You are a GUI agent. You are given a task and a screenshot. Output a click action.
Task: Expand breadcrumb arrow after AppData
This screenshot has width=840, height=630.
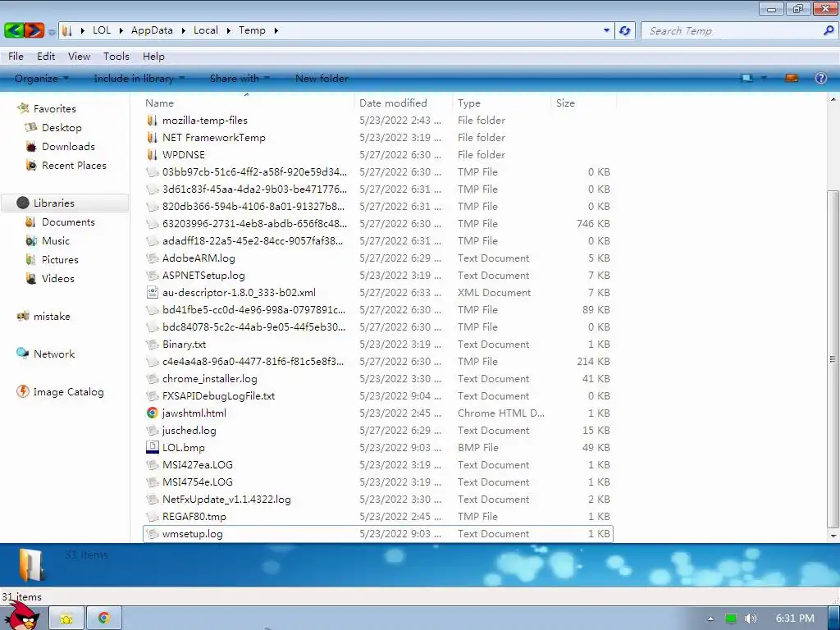[x=183, y=30]
